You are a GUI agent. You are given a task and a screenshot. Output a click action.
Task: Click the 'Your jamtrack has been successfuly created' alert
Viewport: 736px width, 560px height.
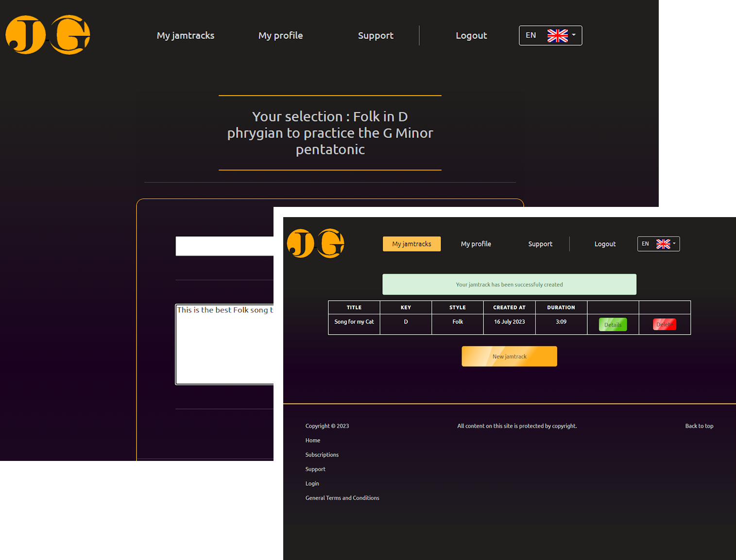[x=509, y=285]
